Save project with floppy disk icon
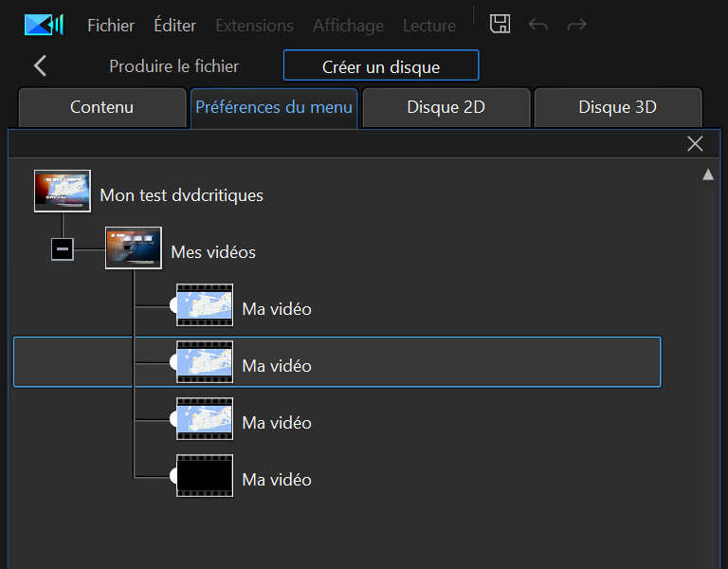Screen dimensions: 728x569 tap(500, 24)
